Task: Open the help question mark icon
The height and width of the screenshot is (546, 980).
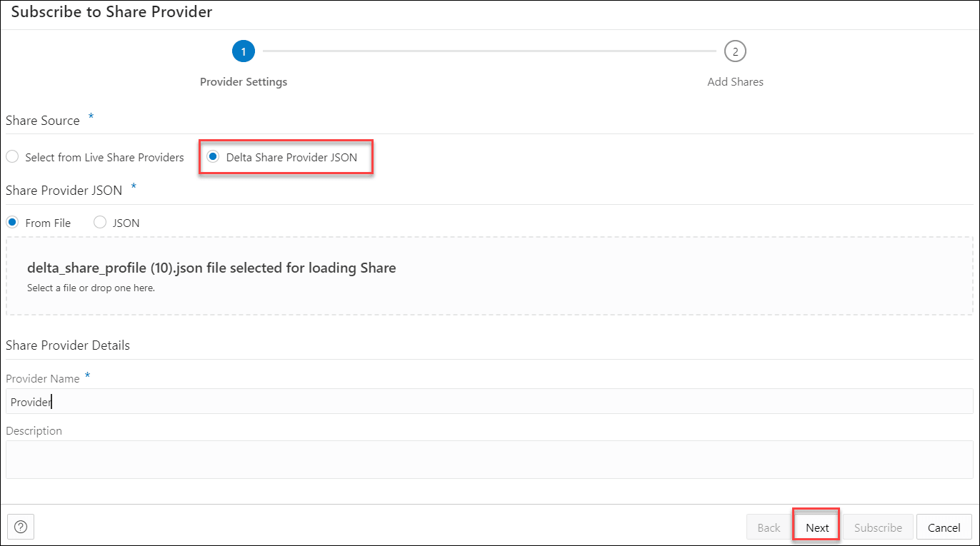Action: coord(21,527)
